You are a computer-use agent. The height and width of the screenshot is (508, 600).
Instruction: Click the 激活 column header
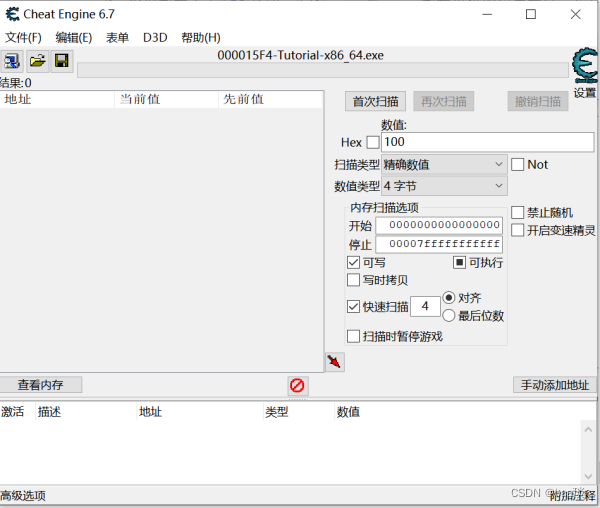click(17, 412)
